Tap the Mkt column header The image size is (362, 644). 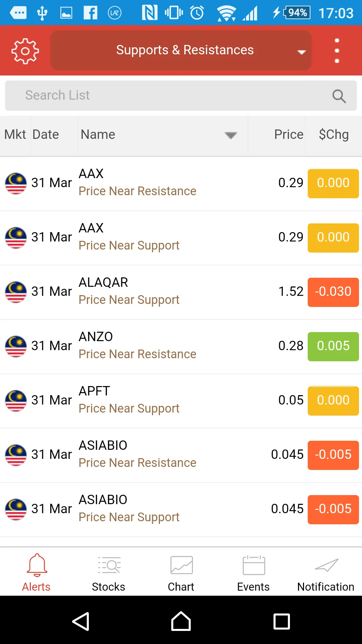coord(15,135)
